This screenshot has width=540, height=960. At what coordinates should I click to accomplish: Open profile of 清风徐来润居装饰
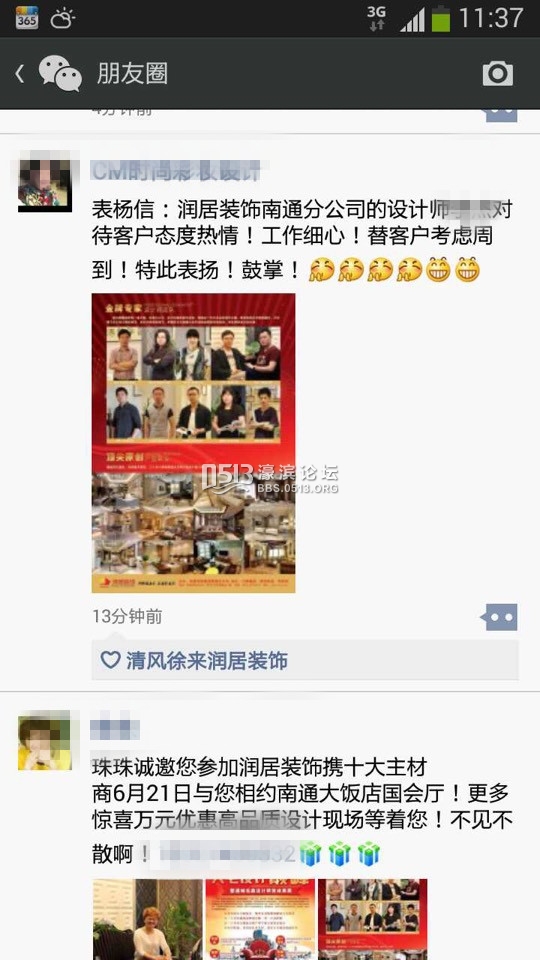point(207,661)
